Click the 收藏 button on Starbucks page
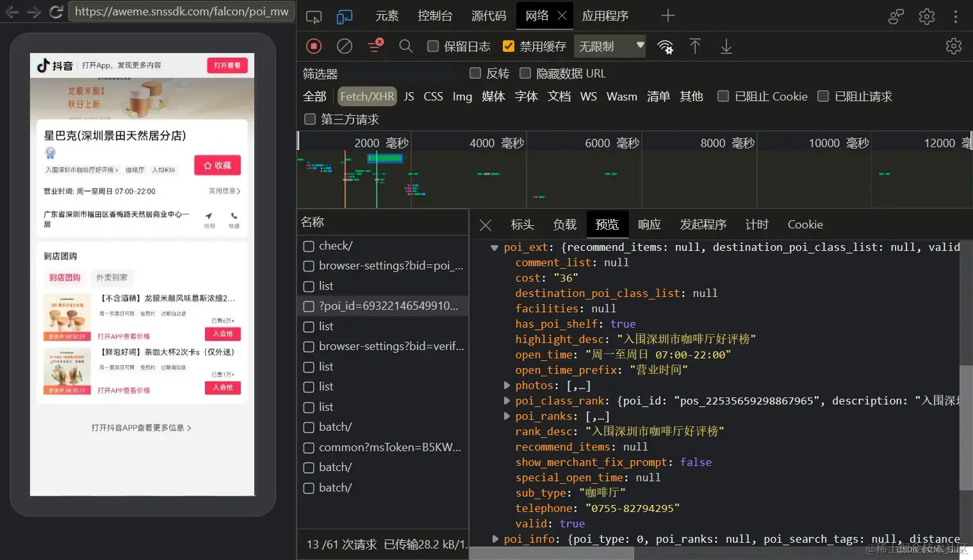 tap(218, 165)
